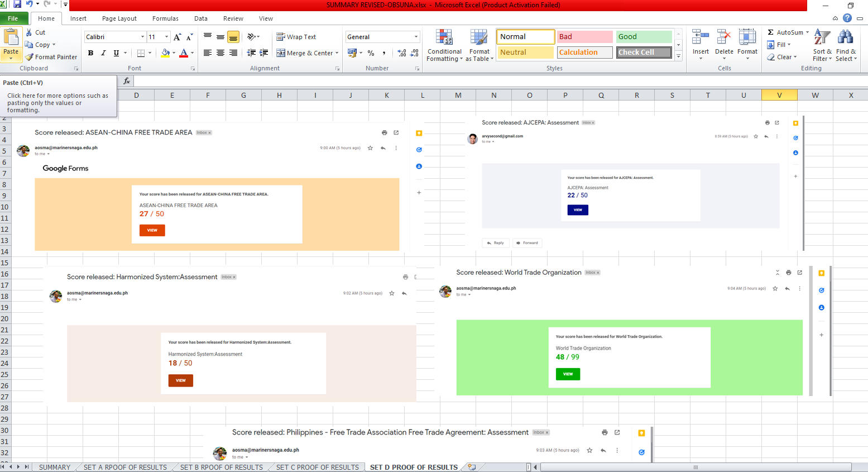Open the font name Calibri dropdown
The height and width of the screenshot is (472, 868).
[x=142, y=37]
